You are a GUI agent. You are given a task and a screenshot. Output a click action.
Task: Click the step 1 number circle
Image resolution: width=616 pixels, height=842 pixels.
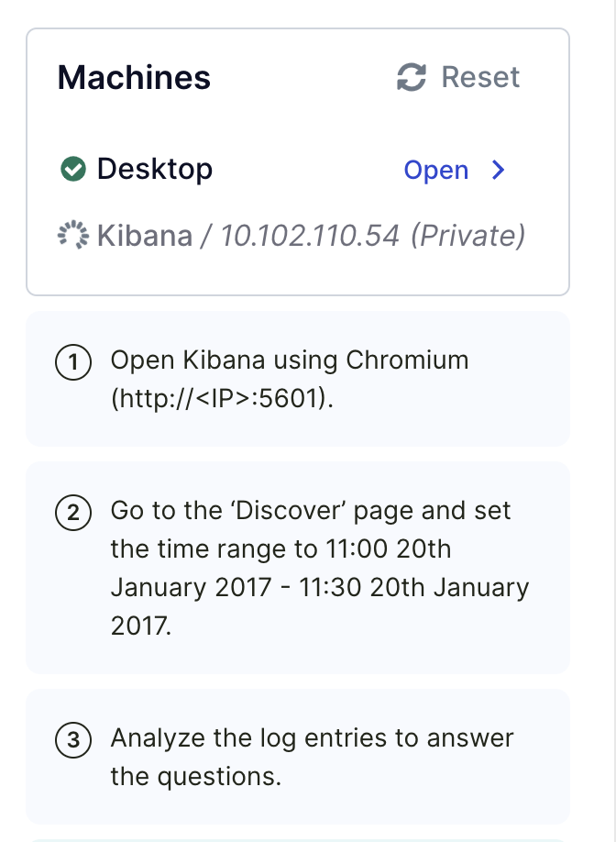point(73,362)
